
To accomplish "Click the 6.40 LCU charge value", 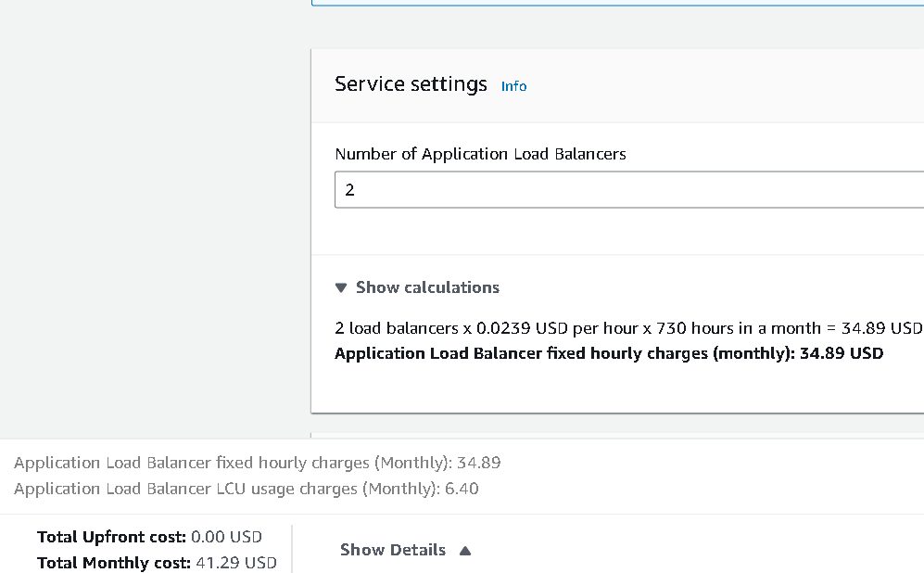I will 462,489.
